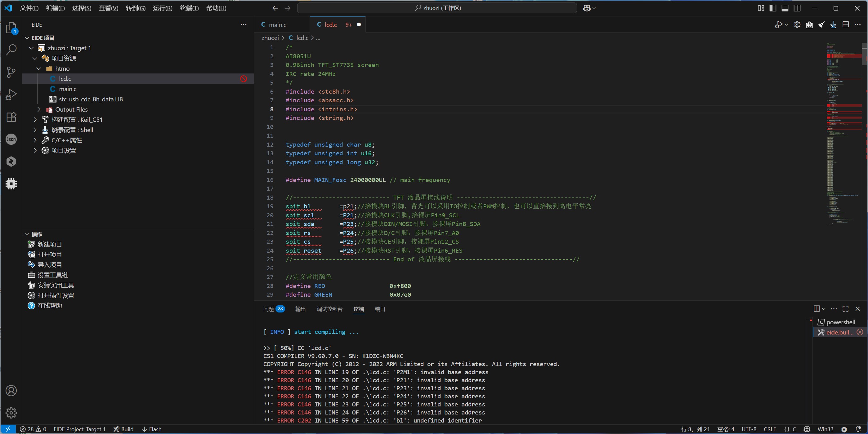Open the Extensions view
The height and width of the screenshot is (434, 868).
11,117
